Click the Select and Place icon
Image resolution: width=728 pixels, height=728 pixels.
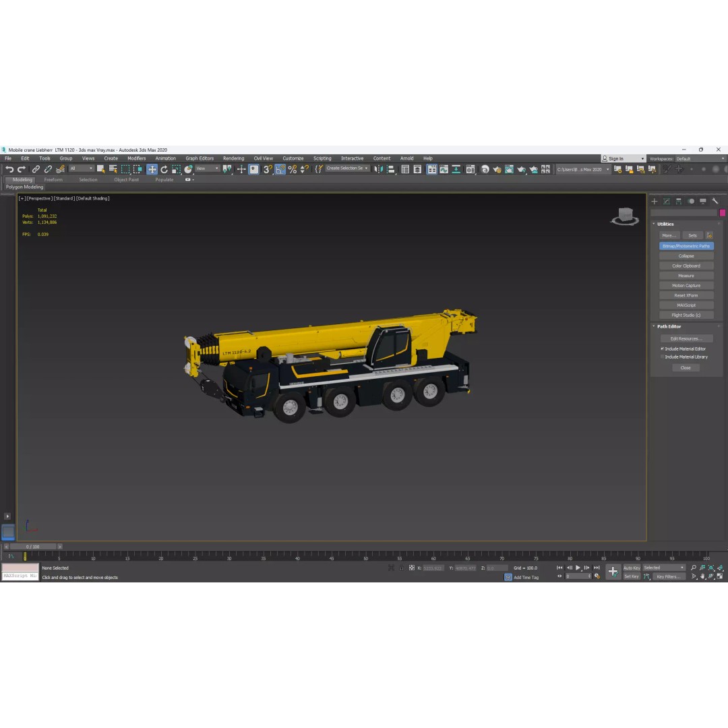click(x=188, y=169)
